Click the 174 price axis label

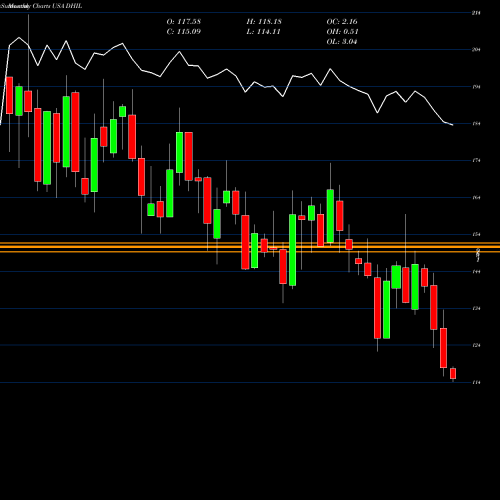click(476, 161)
